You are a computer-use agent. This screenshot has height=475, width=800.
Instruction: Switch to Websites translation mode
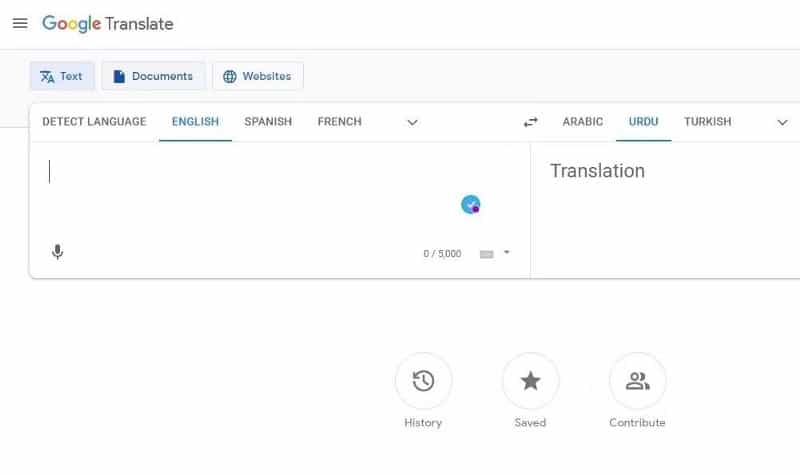pos(258,76)
